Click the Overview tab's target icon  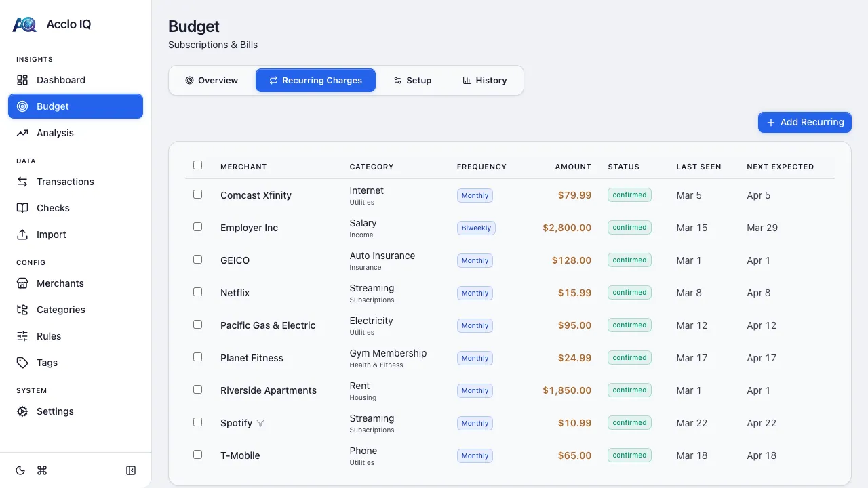pos(189,81)
